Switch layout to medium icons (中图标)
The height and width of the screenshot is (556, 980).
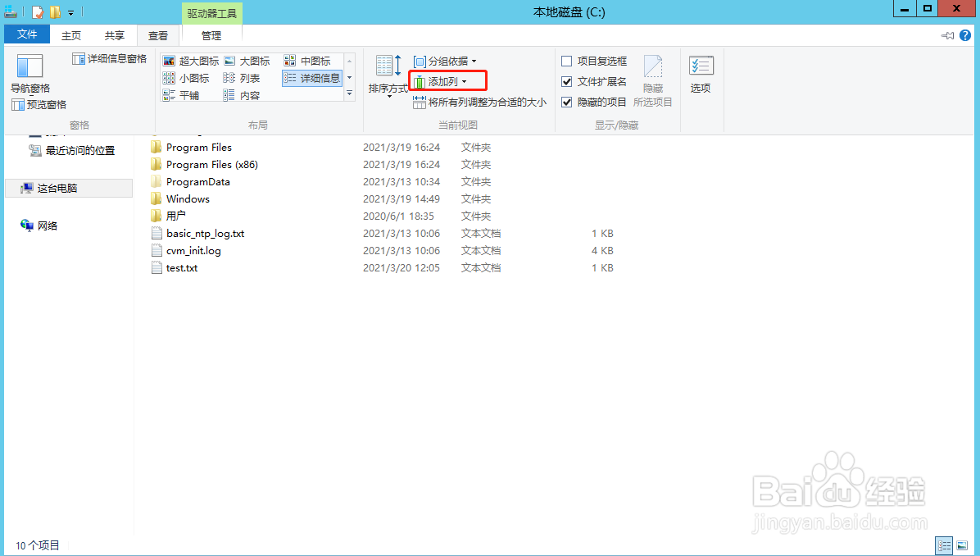tap(307, 61)
